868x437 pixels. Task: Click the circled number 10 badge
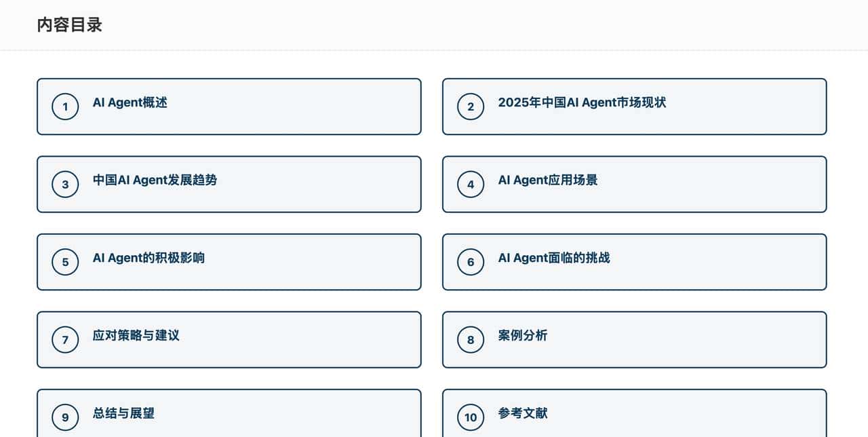[x=470, y=417]
